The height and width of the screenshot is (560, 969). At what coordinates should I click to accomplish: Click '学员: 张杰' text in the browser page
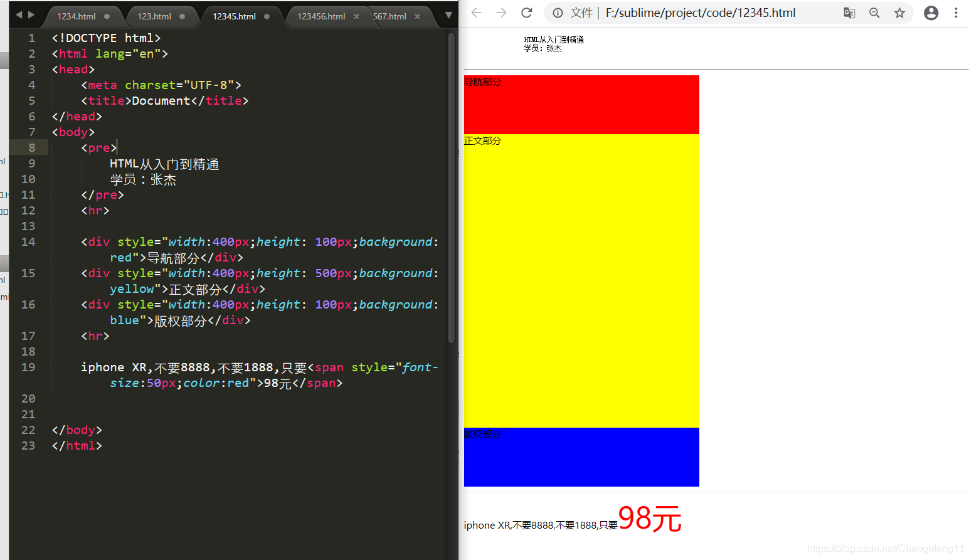click(543, 48)
